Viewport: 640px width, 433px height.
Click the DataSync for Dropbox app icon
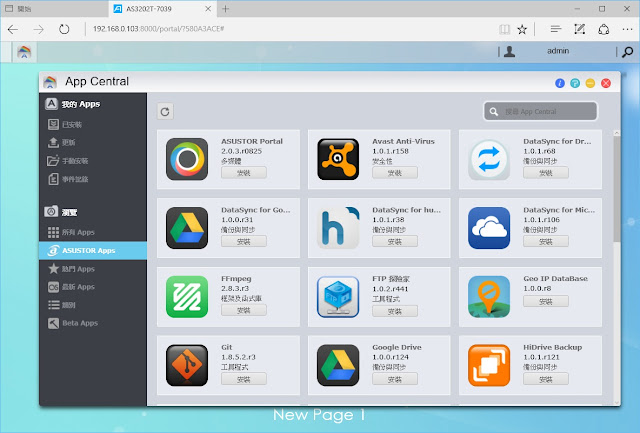pos(489,159)
